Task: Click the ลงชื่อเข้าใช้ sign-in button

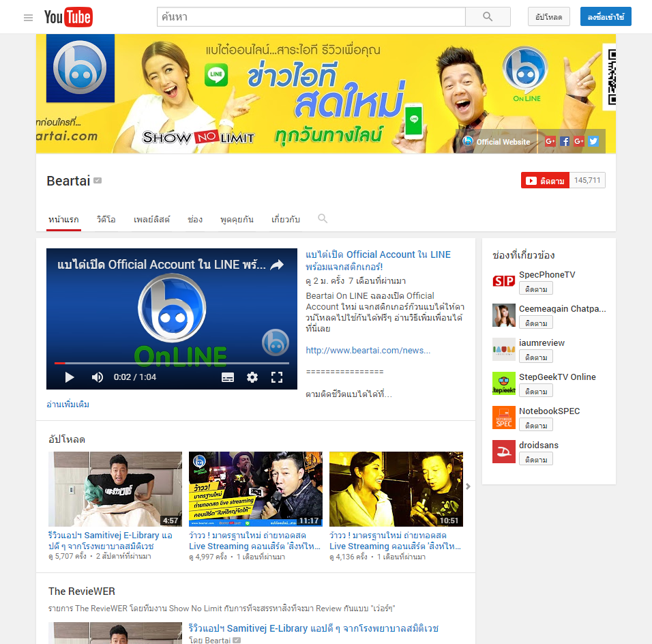Action: pyautogui.click(x=606, y=17)
